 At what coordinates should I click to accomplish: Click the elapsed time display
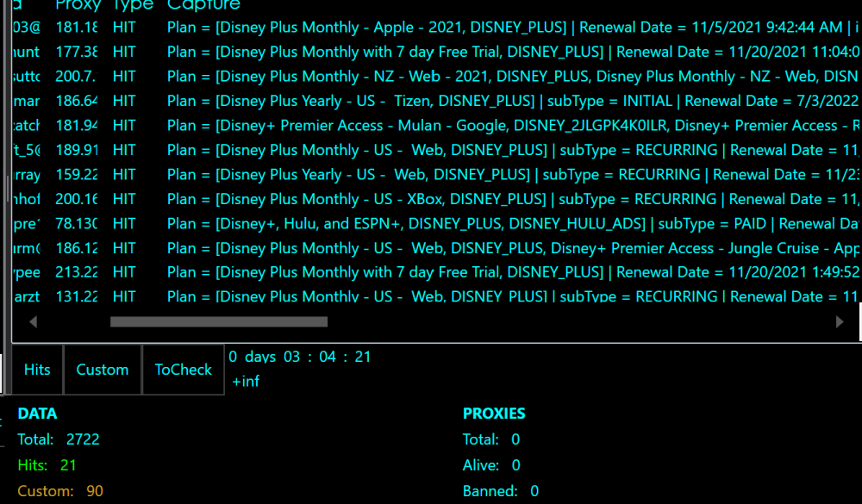tap(298, 357)
